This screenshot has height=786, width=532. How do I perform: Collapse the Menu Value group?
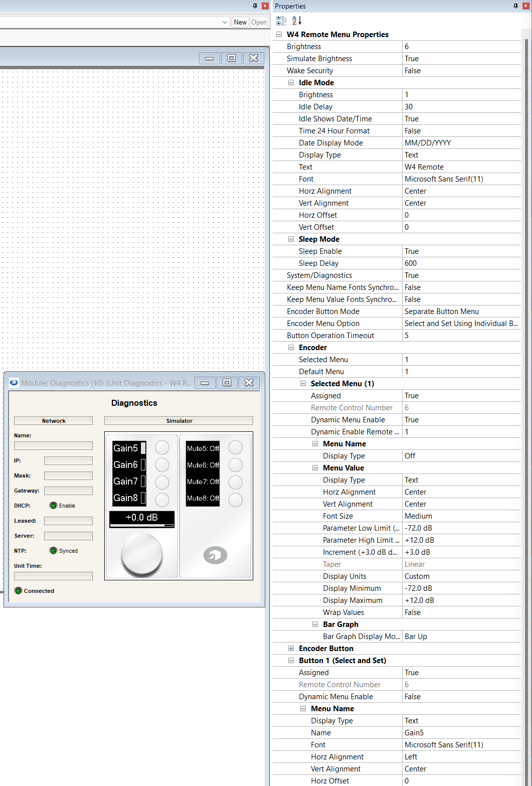click(x=315, y=468)
